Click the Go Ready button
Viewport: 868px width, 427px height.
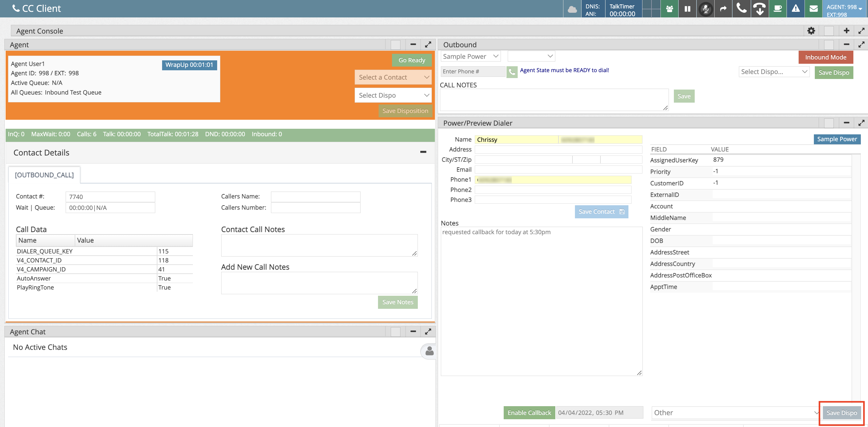point(411,60)
